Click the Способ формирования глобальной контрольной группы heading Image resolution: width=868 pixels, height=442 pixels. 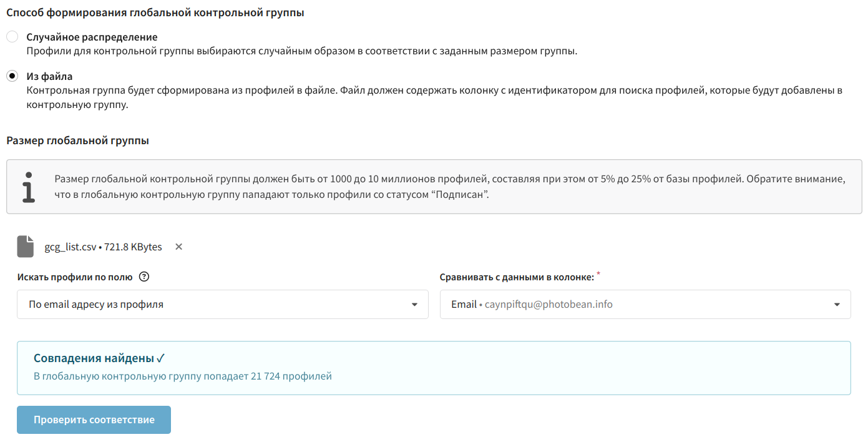click(155, 12)
